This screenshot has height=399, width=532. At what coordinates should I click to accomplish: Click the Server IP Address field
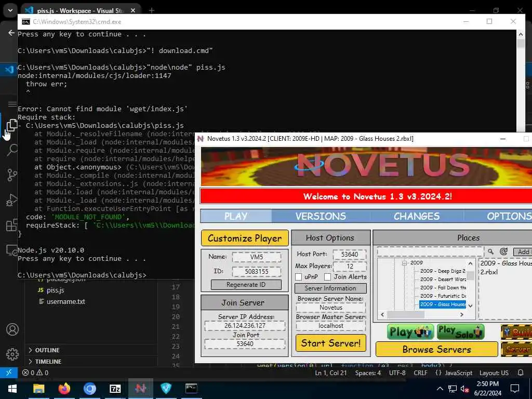(x=245, y=326)
